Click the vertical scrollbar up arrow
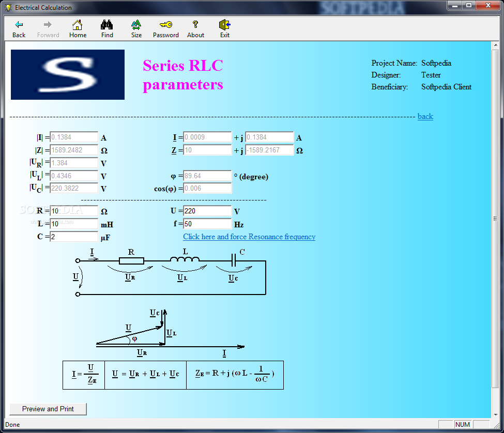The height and width of the screenshot is (433, 504). (495, 45)
